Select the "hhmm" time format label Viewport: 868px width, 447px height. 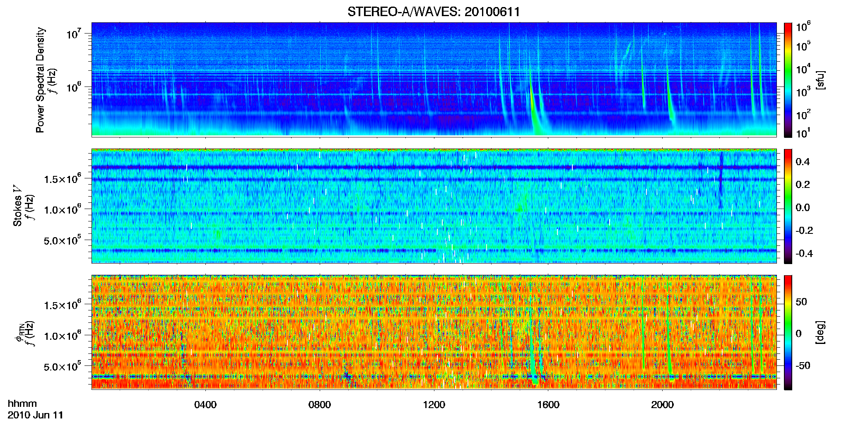(22, 404)
